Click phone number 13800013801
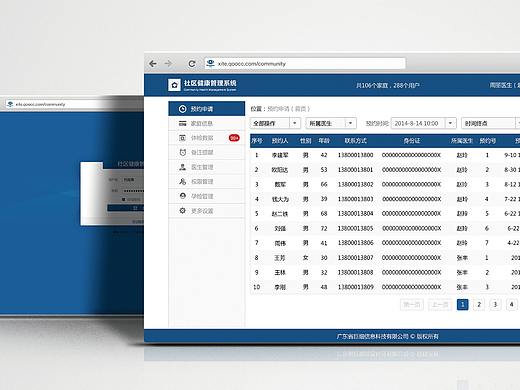This screenshot has width=520, height=390. (355, 170)
